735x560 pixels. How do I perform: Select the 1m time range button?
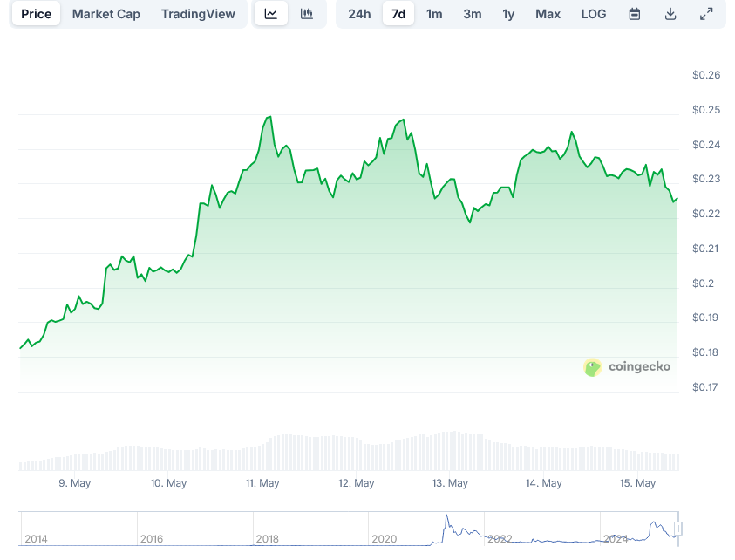coord(434,13)
